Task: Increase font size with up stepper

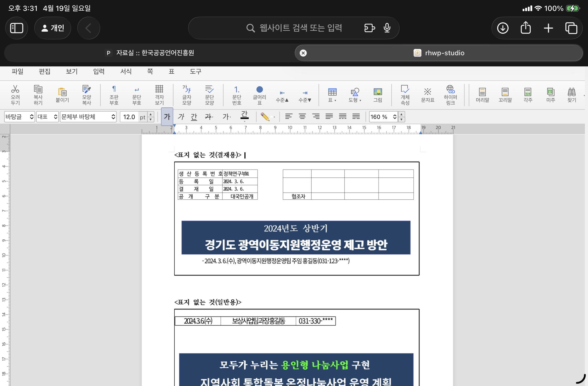Action: pos(151,114)
